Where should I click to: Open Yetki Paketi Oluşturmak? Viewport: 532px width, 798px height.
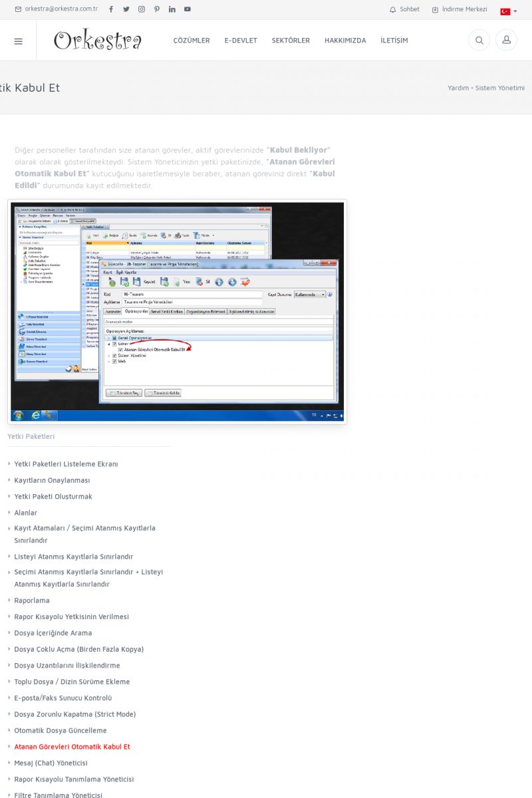tap(53, 496)
